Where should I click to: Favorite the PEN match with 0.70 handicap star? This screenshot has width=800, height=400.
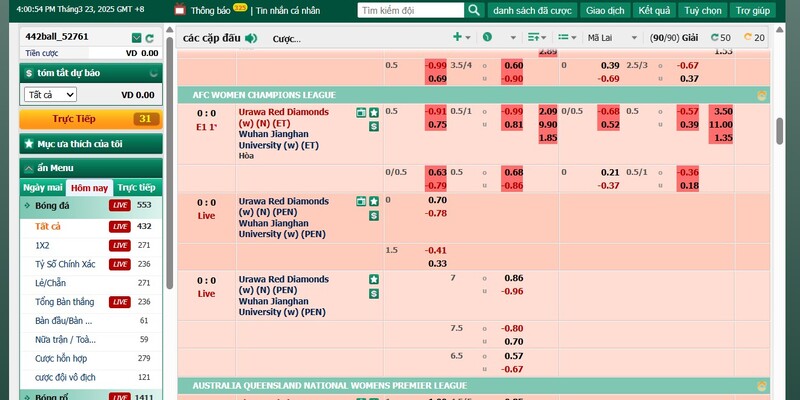(x=374, y=202)
